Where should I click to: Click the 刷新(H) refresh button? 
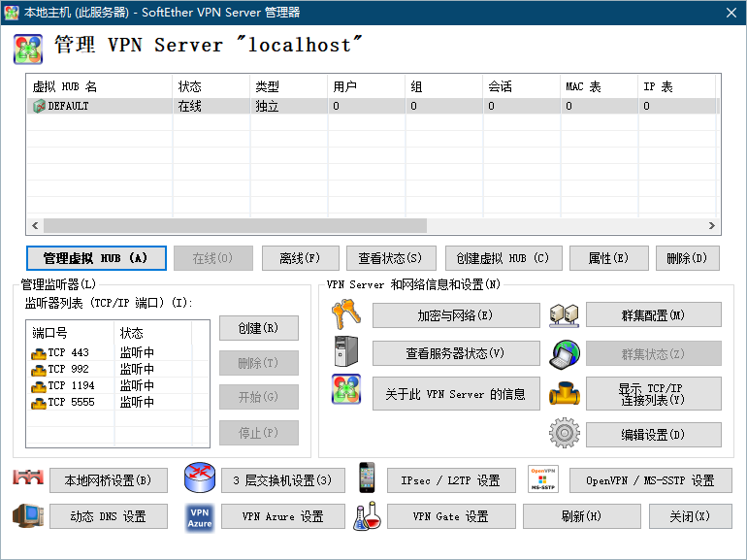pyautogui.click(x=582, y=516)
